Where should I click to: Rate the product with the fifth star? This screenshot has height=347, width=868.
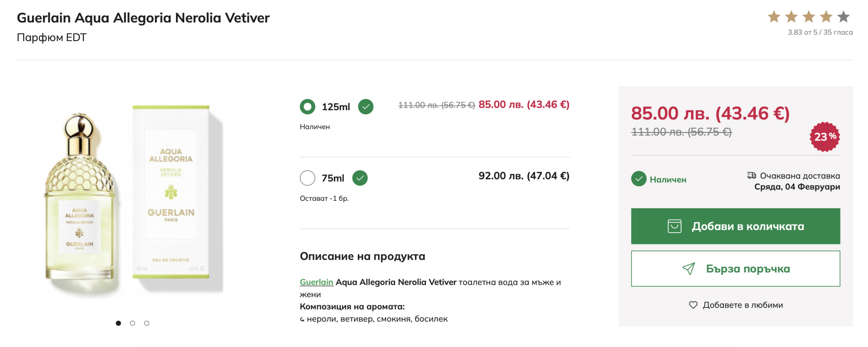[x=843, y=17]
